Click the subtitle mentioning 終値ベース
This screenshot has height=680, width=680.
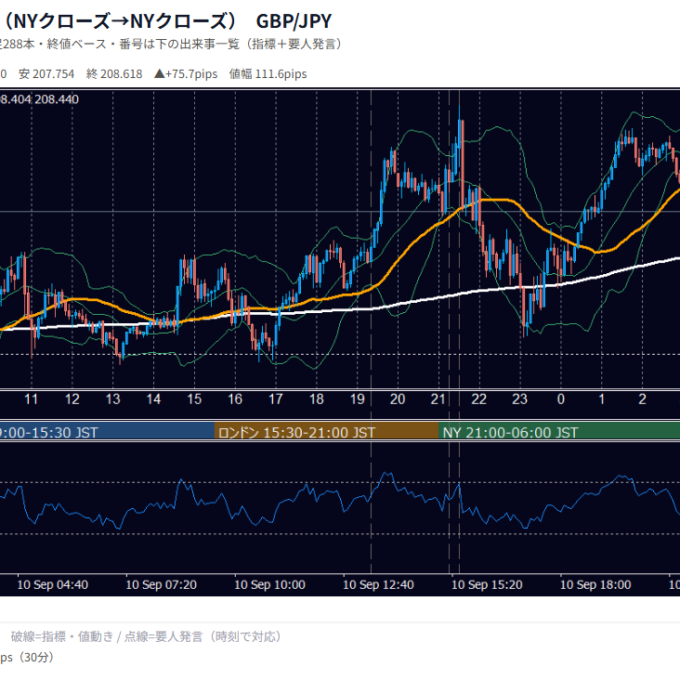point(172,44)
